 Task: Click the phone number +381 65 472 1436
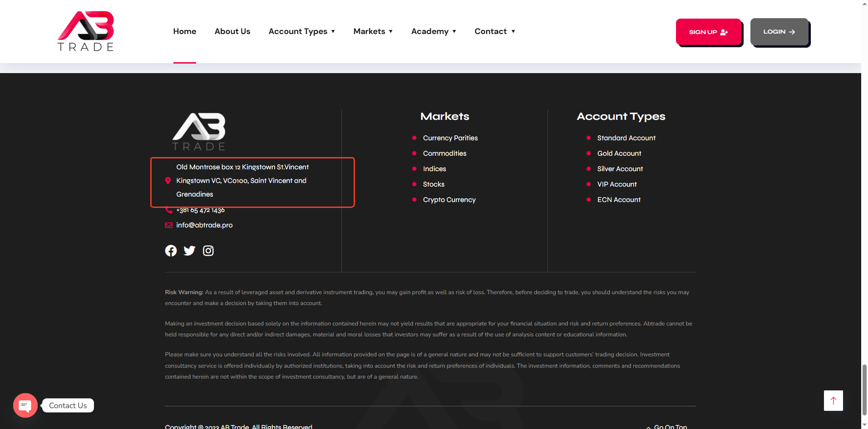point(200,211)
